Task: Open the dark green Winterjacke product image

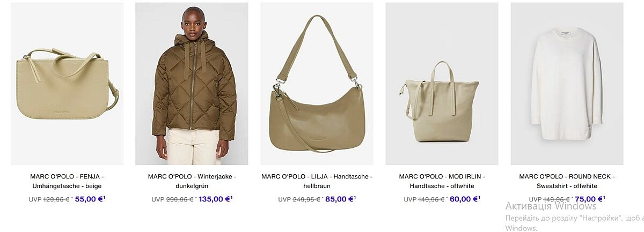Action: point(192,84)
